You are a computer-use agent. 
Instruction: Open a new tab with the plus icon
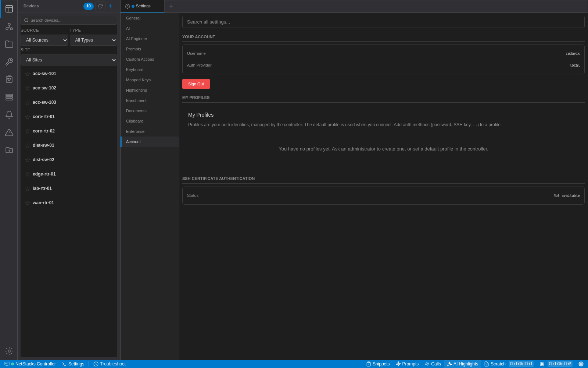171,6
